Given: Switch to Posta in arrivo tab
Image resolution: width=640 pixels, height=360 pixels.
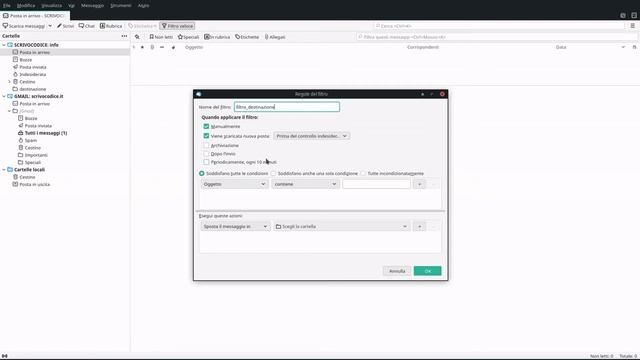Looking at the screenshot, I should coord(35,16).
